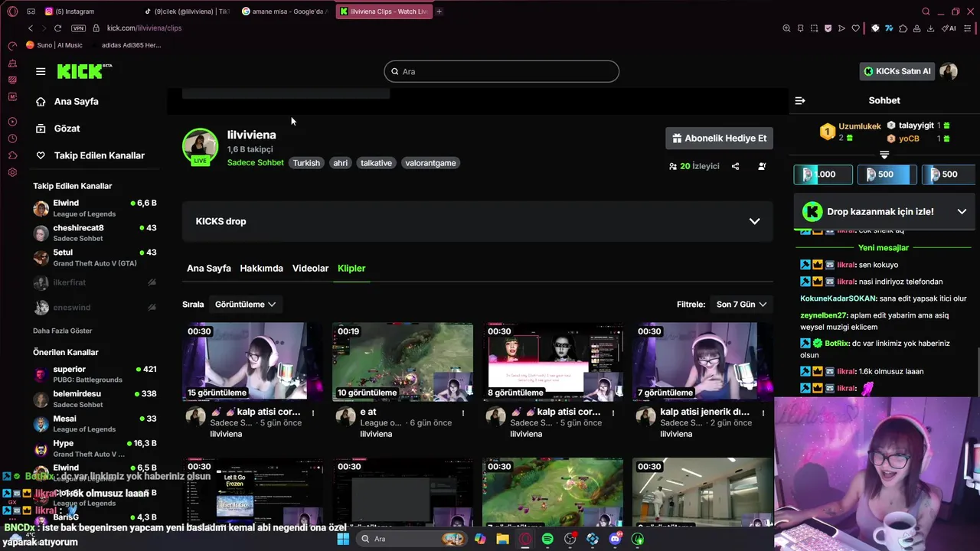Click the zoom magnifier toolbar icon
The image size is (980, 551).
point(786,28)
